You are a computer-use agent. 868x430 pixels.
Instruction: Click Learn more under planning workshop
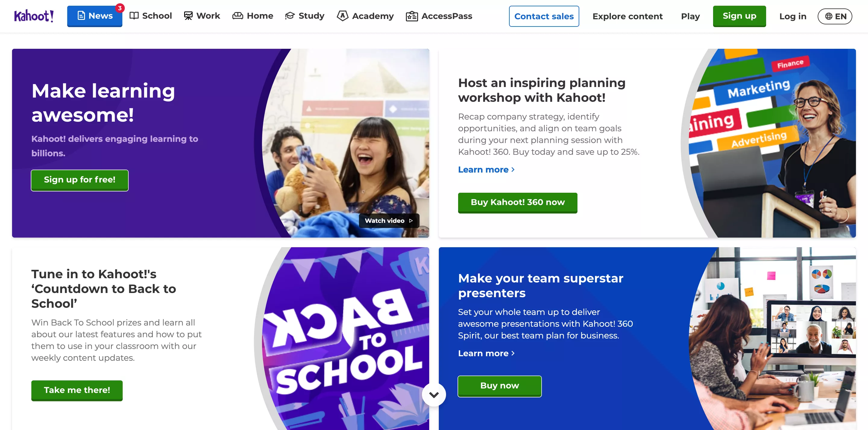486,169
